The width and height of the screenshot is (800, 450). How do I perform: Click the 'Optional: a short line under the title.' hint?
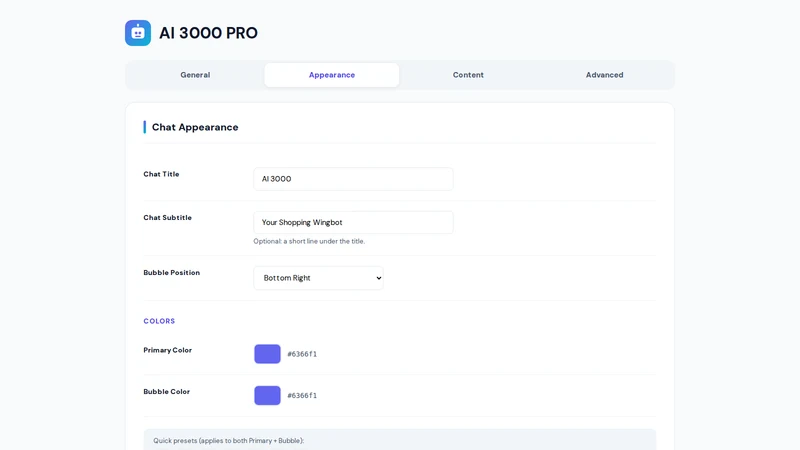point(309,241)
